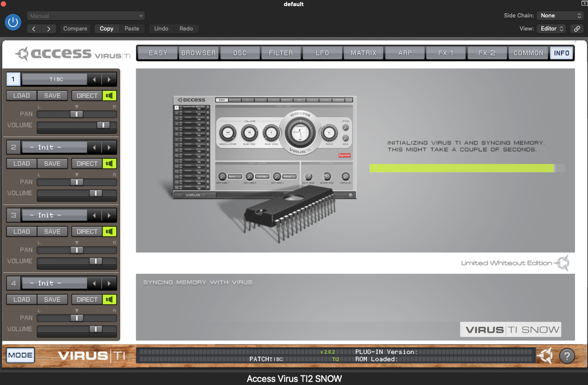Click the Paste button
This screenshot has height=385, width=588.
click(x=132, y=29)
